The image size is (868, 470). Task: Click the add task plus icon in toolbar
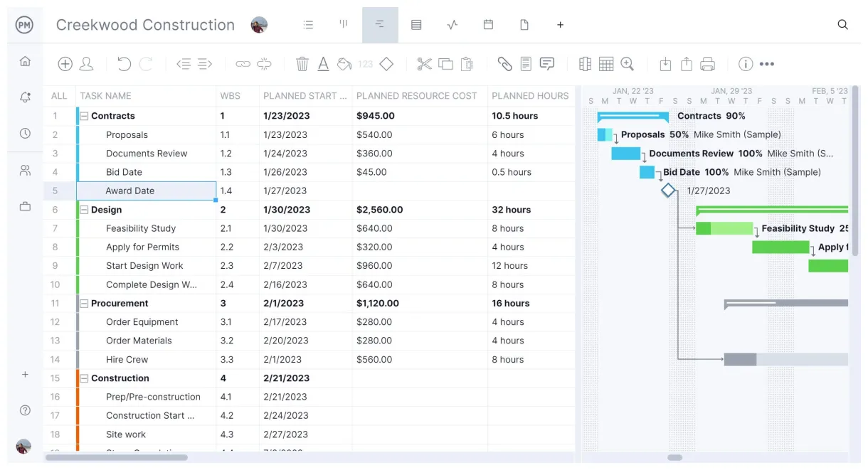coord(65,64)
